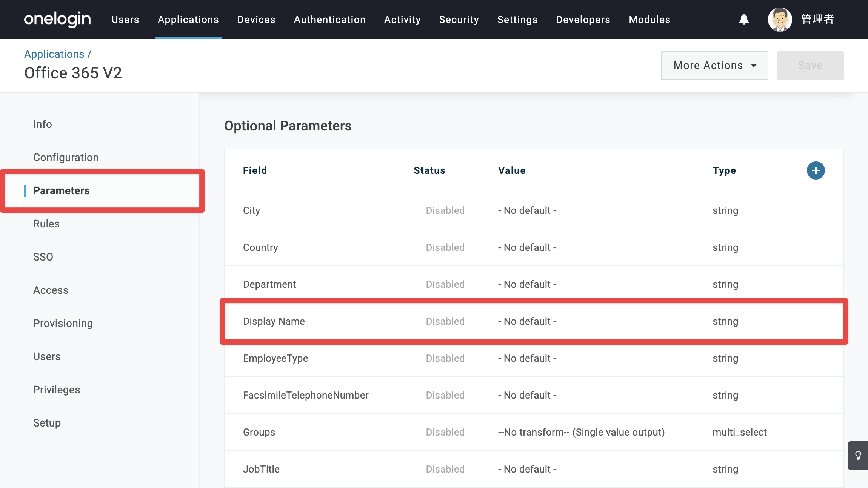This screenshot has height=488, width=868.
Task: Click the Value column header
Action: [x=512, y=170]
